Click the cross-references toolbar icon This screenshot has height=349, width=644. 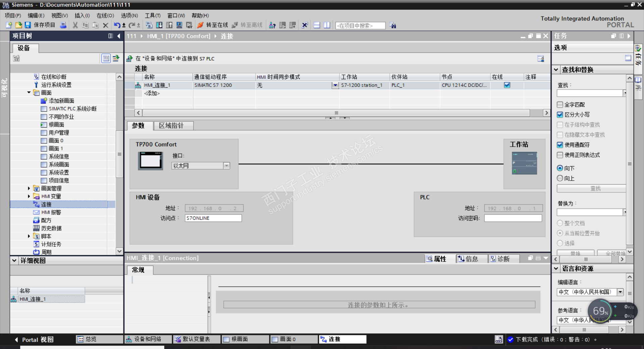[305, 25]
